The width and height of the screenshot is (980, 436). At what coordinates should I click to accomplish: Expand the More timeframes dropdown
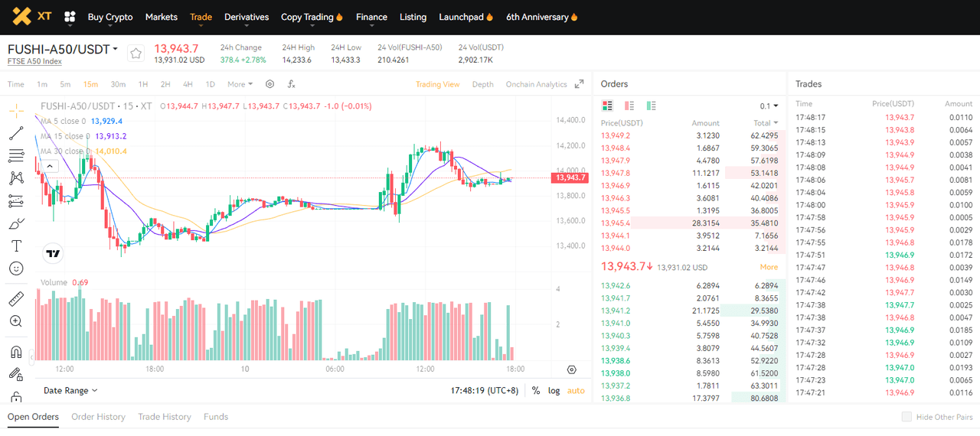240,84
